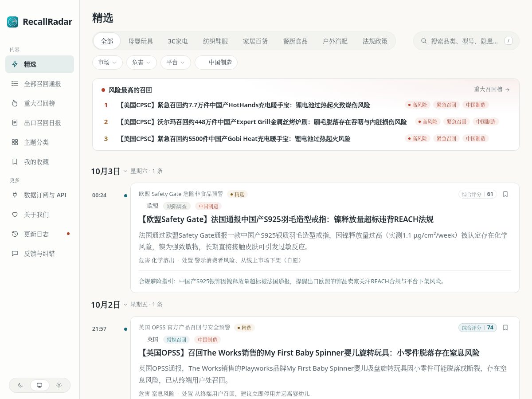532x399 pixels.
Task: Open the 重大召回榜 arrow link
Action: click(492, 90)
